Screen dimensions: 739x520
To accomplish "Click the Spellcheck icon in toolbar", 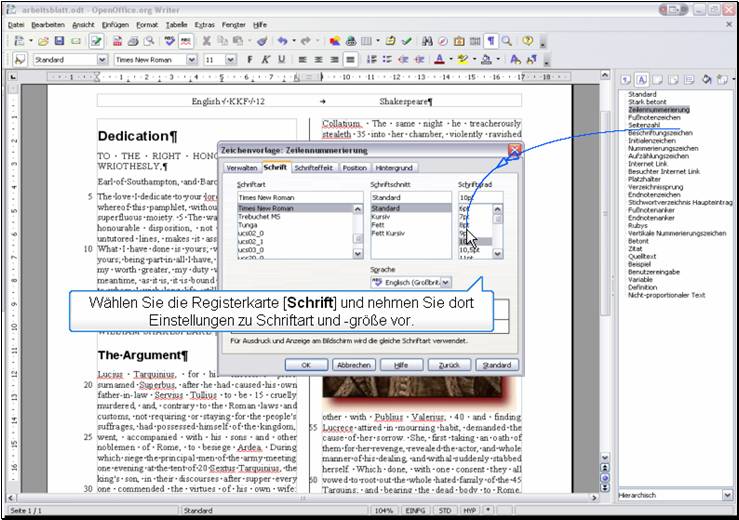I will coord(171,41).
